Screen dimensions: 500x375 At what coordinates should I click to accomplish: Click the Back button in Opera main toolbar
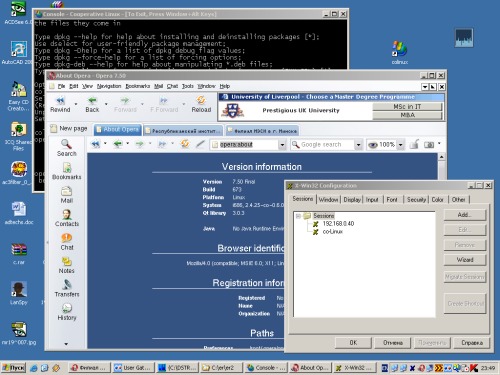point(92,105)
